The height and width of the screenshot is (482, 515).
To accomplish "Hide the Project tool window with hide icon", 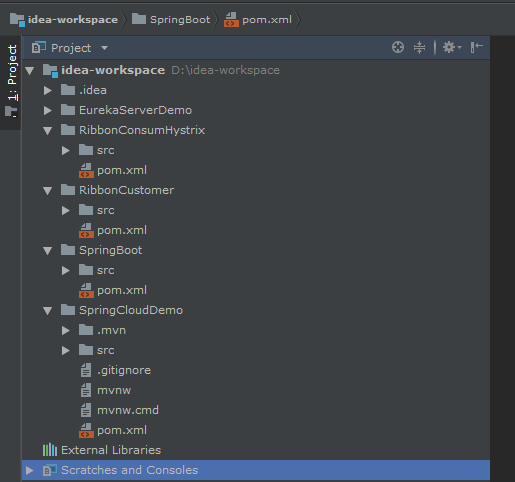I will 476,47.
